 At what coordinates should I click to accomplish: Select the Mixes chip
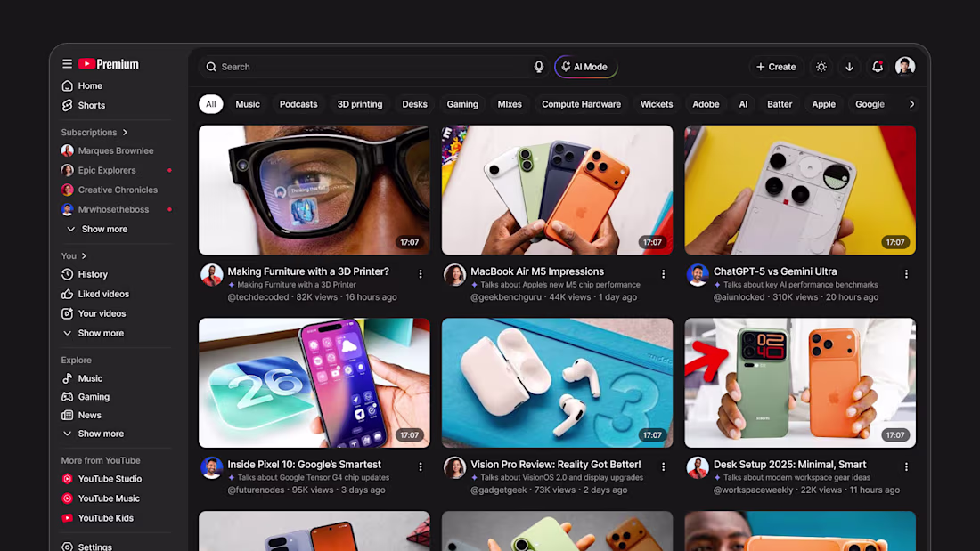tap(510, 104)
